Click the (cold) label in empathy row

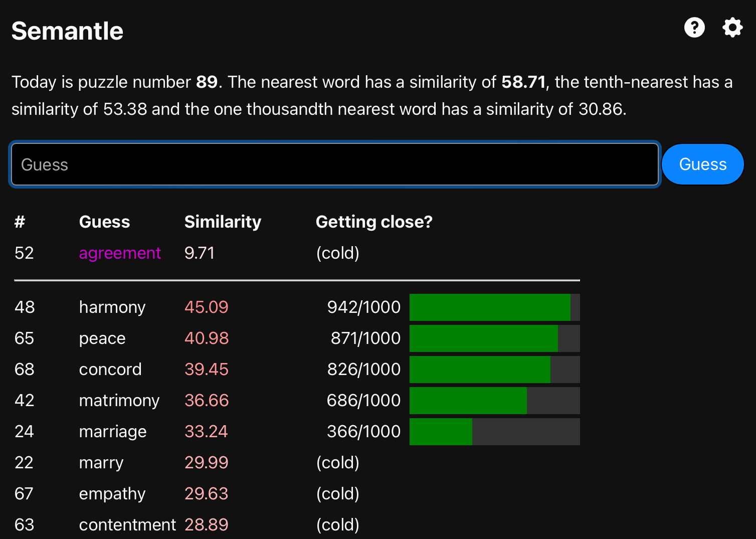click(x=338, y=494)
